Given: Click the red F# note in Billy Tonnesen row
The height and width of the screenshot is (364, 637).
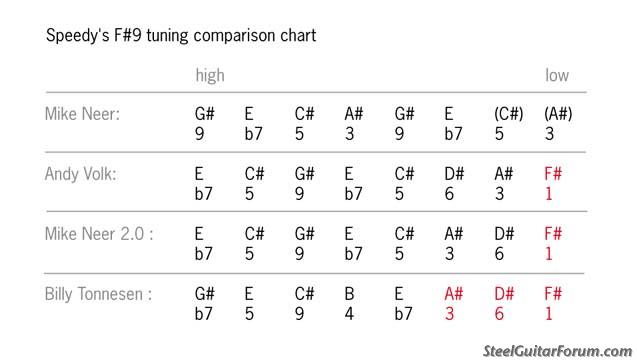Looking at the screenshot, I should [x=553, y=295].
